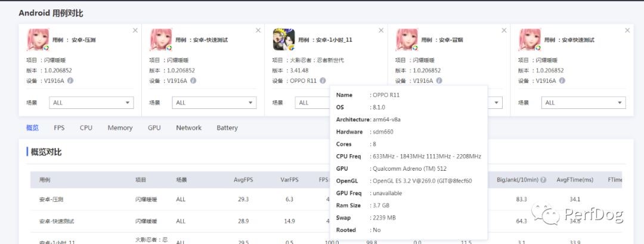Click BigJank value 83.3
The image size is (644, 244).
(x=522, y=199)
